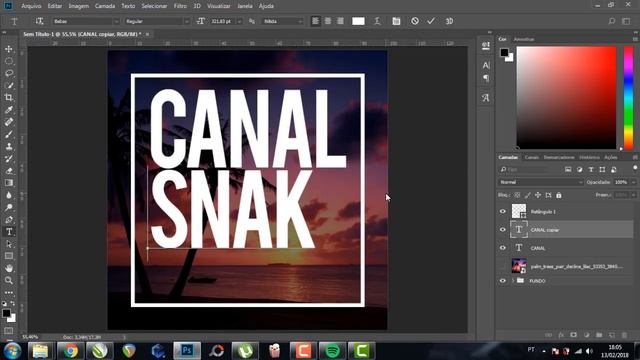The image size is (640, 360).
Task: Open the layer opacity dropdown arrow
Action: tap(633, 182)
